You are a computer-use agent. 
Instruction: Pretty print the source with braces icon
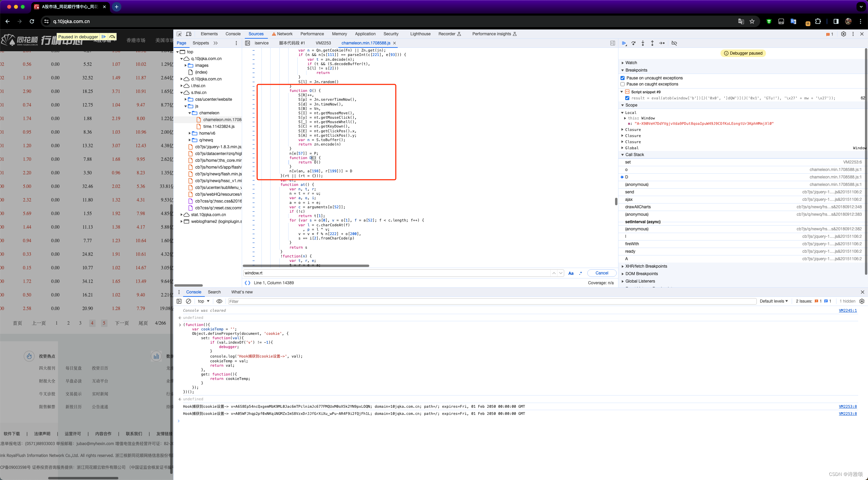pyautogui.click(x=248, y=283)
